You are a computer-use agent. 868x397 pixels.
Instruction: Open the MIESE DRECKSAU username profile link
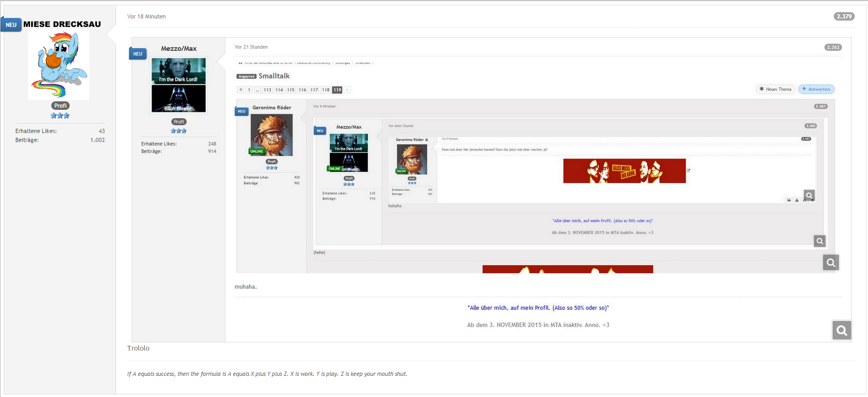click(62, 24)
